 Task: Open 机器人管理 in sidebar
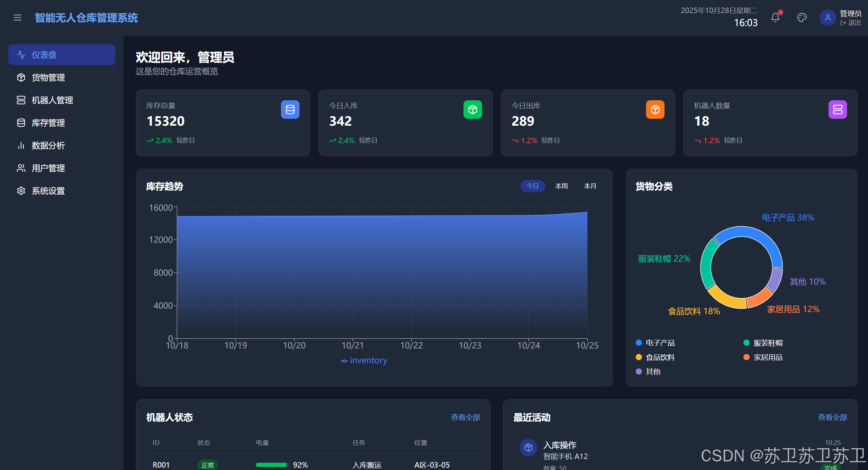coord(52,100)
